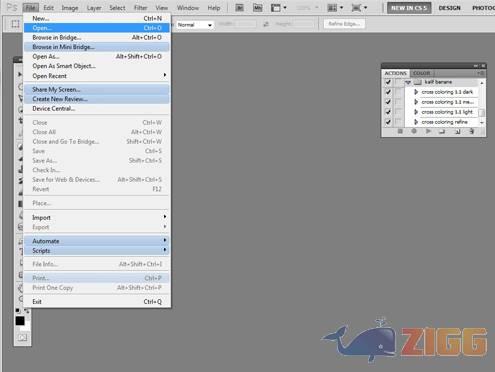This screenshot has width=495, height=372.
Task: Delete action with the trash icon
Action: [x=472, y=132]
